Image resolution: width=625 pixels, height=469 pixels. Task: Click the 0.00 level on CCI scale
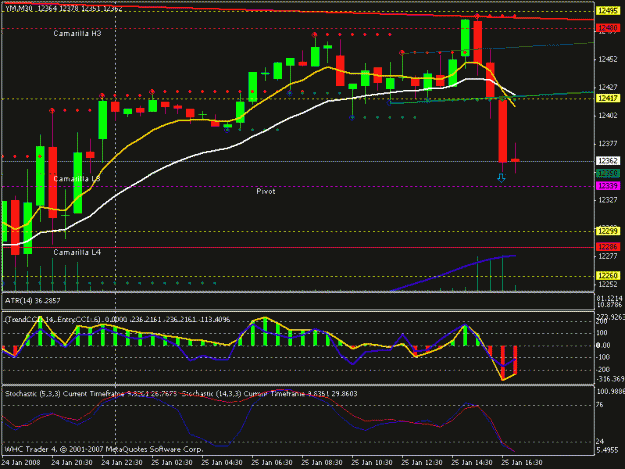tap(603, 345)
